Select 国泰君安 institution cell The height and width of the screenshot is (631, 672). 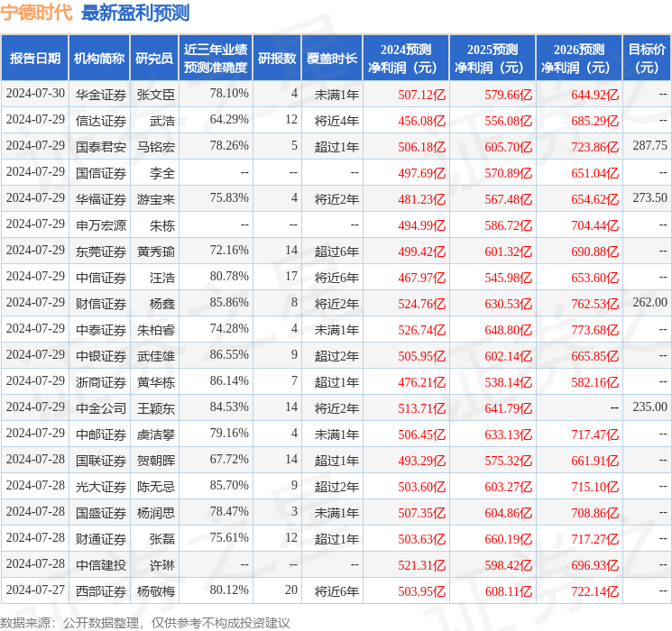pyautogui.click(x=101, y=147)
